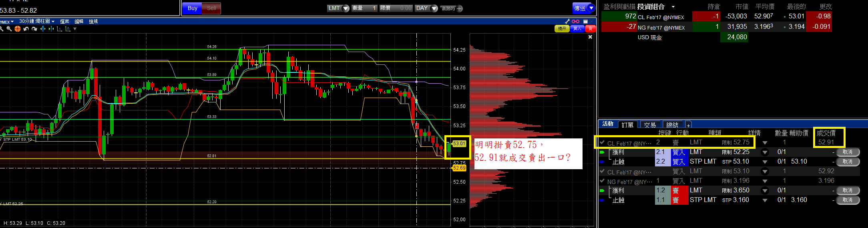Click the fill price (成交價) column header
Viewport: 868px width, 228px height.
pos(826,133)
